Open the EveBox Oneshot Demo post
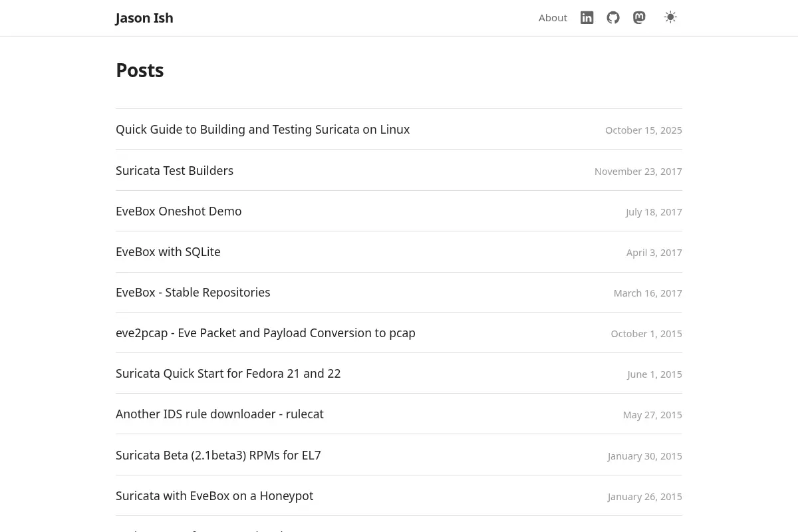The image size is (798, 532). click(x=178, y=211)
